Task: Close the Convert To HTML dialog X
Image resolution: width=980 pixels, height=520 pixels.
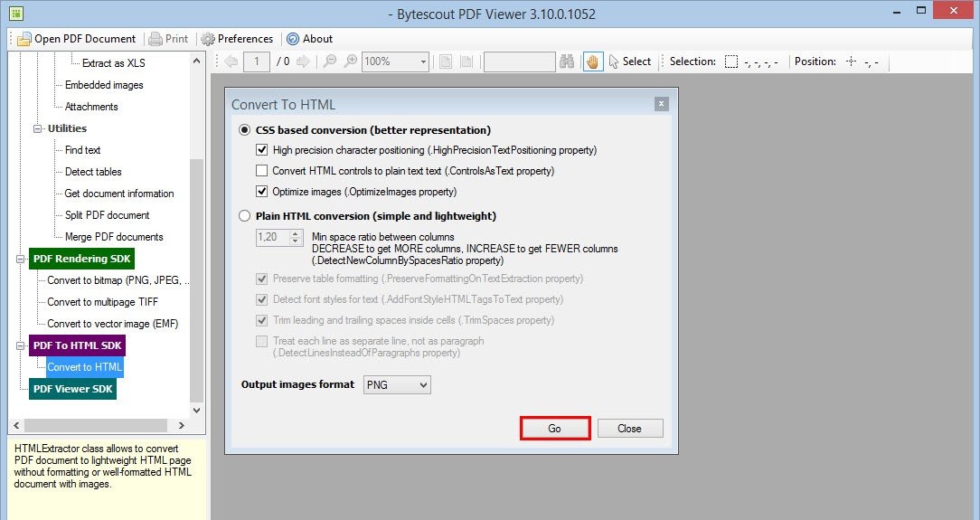Action: click(x=661, y=104)
